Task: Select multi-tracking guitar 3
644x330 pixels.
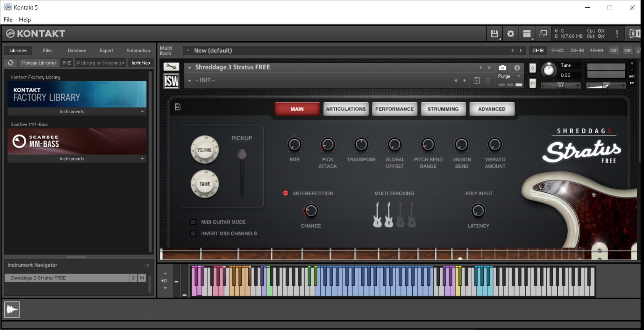Action: [x=400, y=215]
